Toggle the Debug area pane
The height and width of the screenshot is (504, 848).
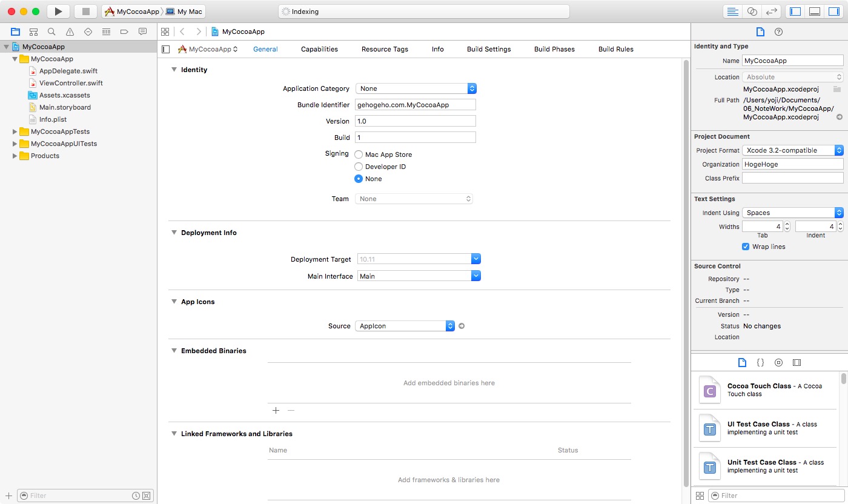[x=815, y=12]
